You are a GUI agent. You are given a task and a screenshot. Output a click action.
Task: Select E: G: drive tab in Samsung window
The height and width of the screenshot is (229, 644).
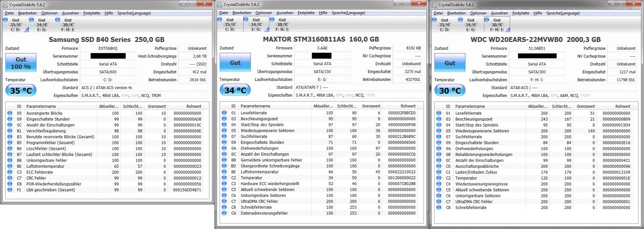pos(42,25)
